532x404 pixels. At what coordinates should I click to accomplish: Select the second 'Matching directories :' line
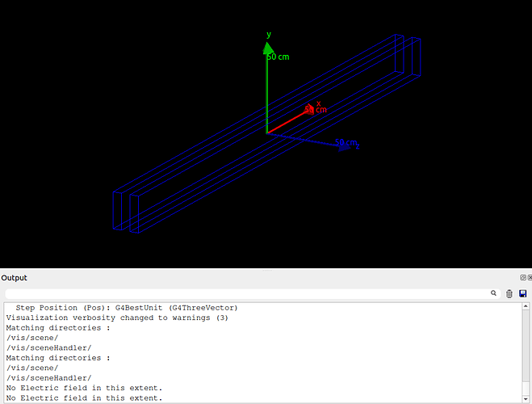click(x=58, y=358)
